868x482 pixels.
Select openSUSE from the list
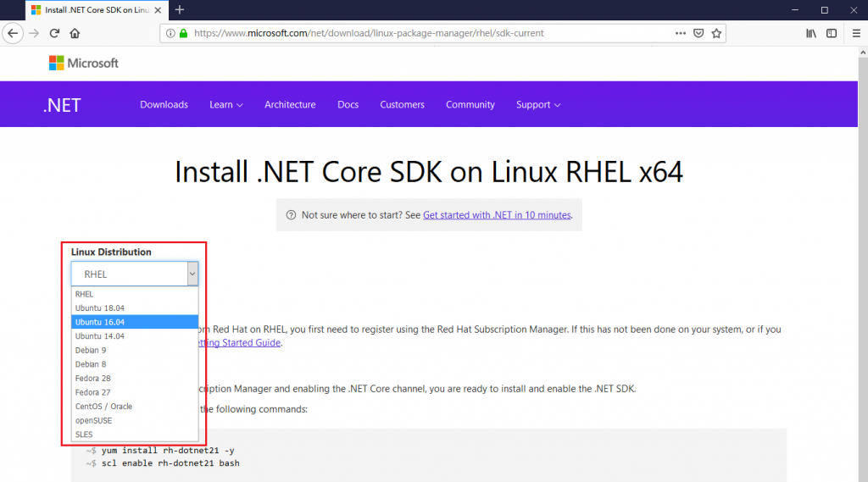tap(135, 420)
